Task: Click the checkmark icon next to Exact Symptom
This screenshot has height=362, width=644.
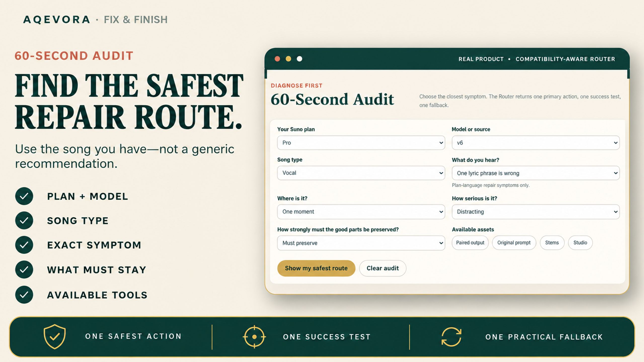Action: [24, 245]
